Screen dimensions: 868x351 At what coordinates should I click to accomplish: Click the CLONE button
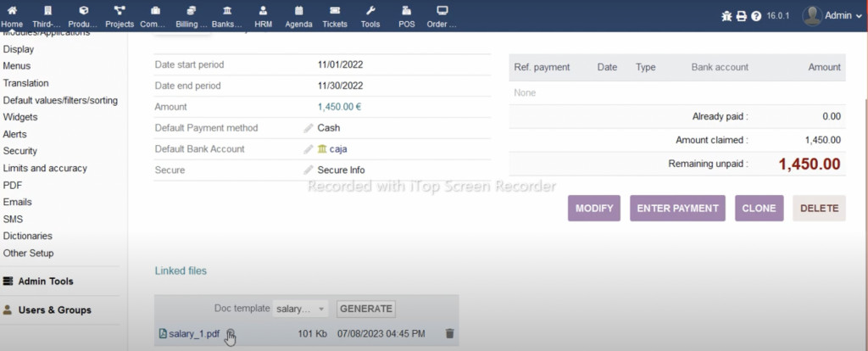click(x=759, y=209)
